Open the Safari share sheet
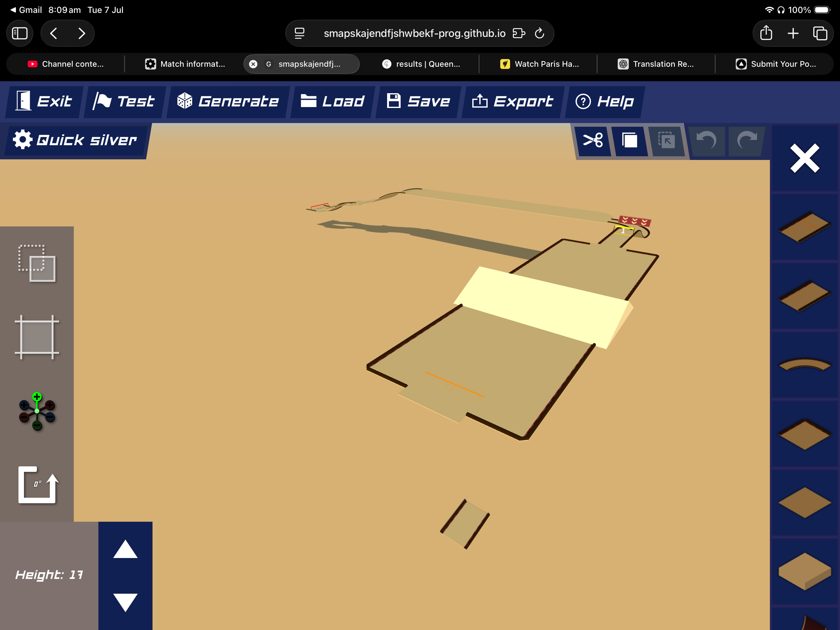Viewport: 840px width, 630px height. click(x=766, y=34)
